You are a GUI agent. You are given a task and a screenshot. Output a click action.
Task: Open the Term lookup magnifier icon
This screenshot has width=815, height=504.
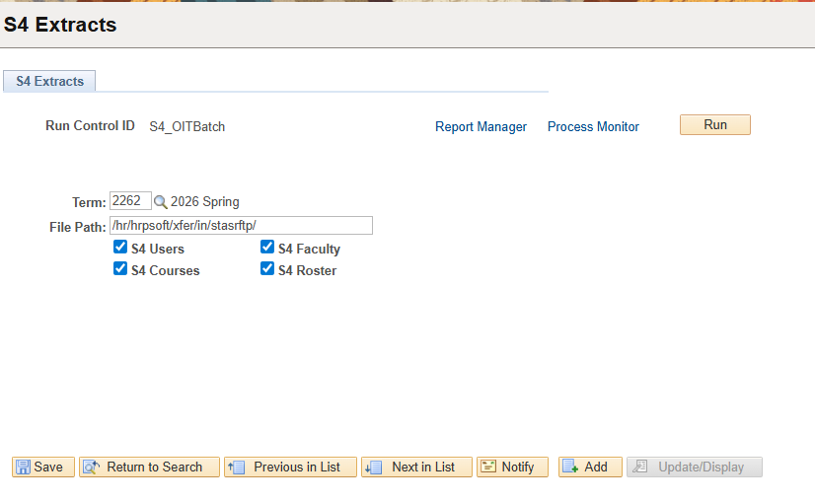click(x=161, y=202)
